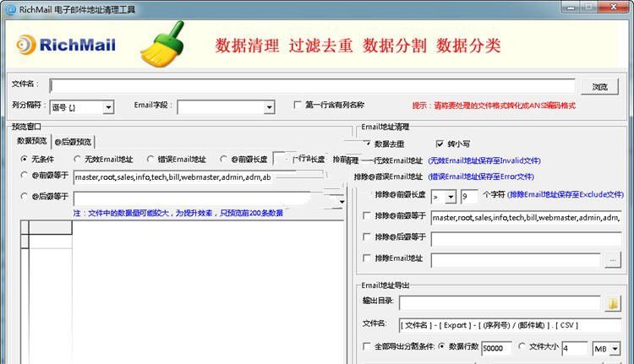Click the RichMail logo icon
Viewport: 634px width, 364px height.
coord(26,45)
